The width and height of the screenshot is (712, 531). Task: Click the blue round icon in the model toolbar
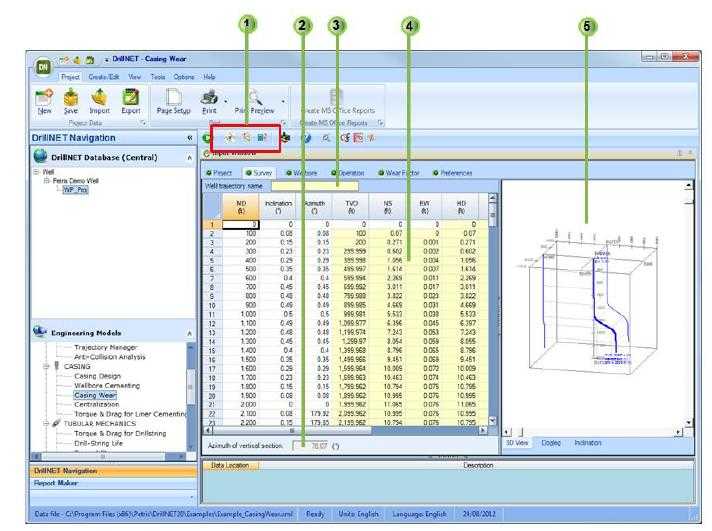coord(307,138)
